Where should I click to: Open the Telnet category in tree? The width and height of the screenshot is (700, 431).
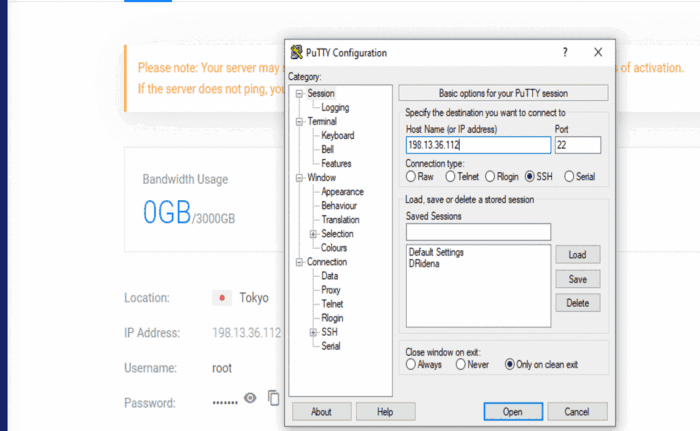(x=332, y=304)
